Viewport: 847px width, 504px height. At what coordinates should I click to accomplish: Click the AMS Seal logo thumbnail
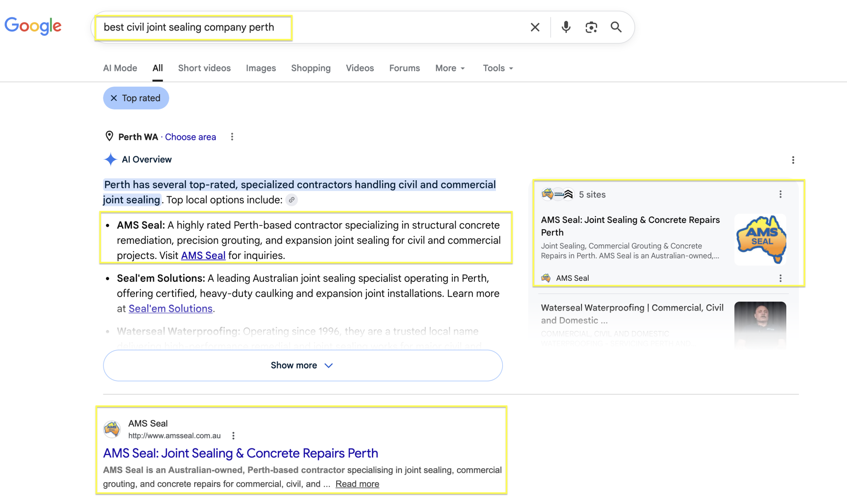click(760, 239)
